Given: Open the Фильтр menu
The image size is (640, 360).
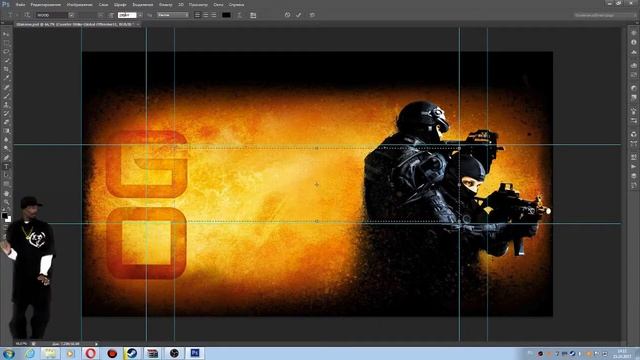Looking at the screenshot, I should coord(165,4).
